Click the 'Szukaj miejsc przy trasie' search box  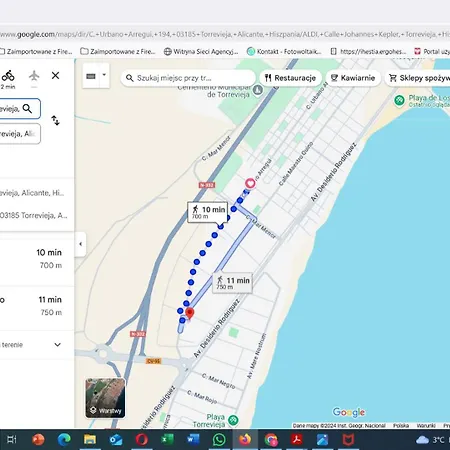coord(188,78)
